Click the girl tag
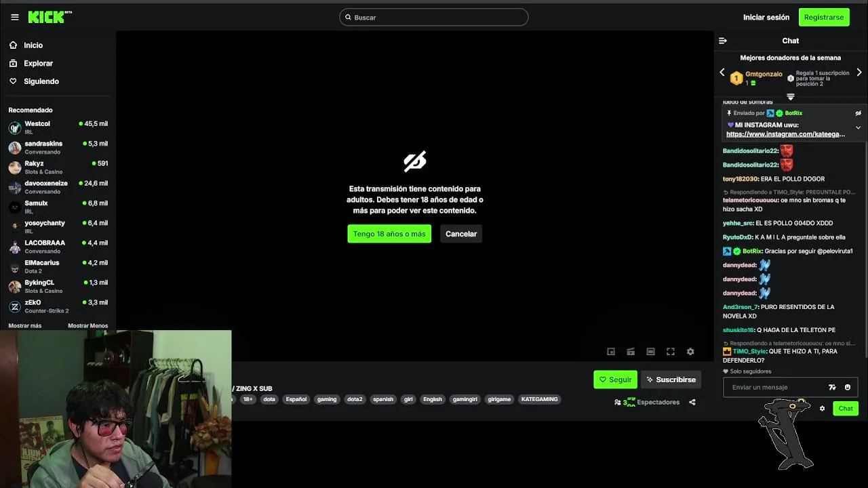The width and height of the screenshot is (868, 488). tap(408, 399)
